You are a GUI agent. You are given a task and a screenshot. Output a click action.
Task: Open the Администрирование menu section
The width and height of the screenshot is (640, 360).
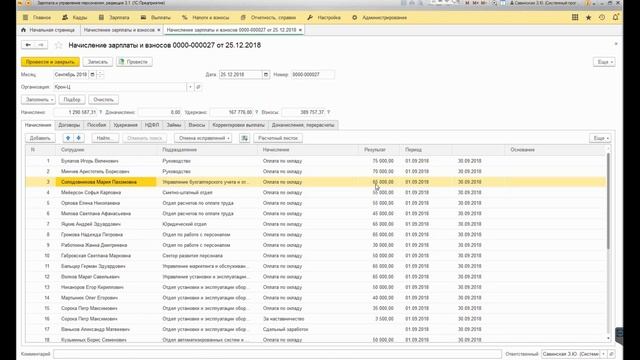[x=380, y=18]
